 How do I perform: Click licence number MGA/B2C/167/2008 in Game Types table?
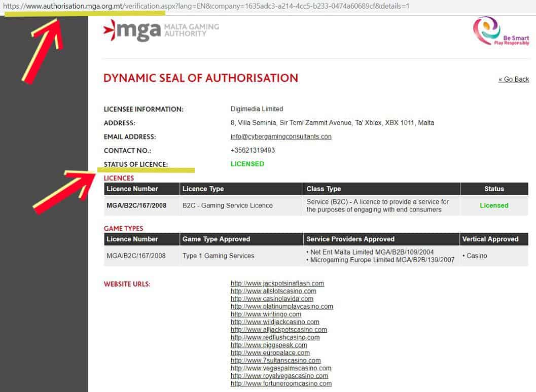[x=136, y=256]
